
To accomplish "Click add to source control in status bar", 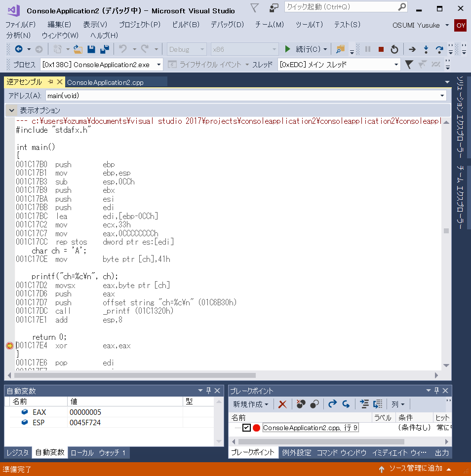I will pyautogui.click(x=415, y=469).
